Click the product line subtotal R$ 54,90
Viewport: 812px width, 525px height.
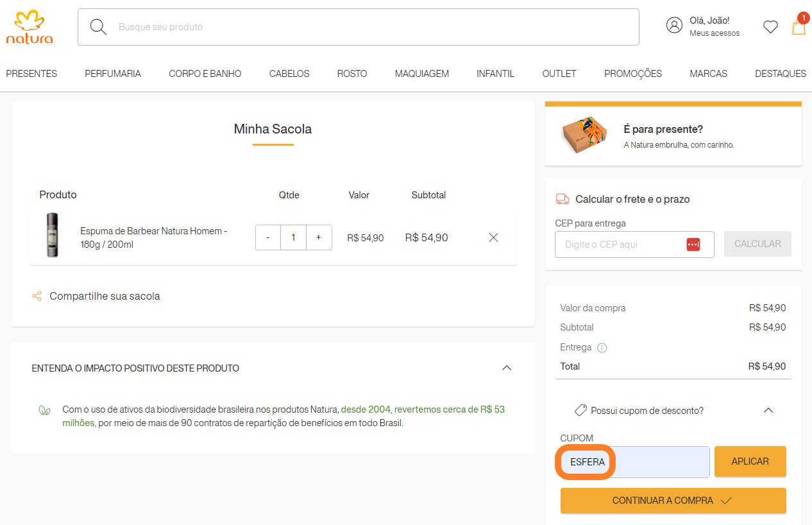(x=427, y=237)
